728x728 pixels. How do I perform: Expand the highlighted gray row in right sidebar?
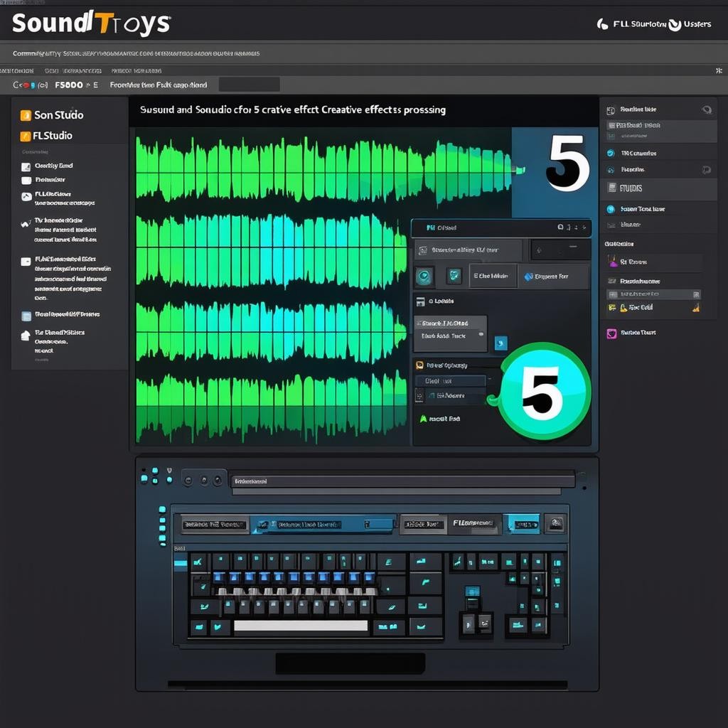653,294
